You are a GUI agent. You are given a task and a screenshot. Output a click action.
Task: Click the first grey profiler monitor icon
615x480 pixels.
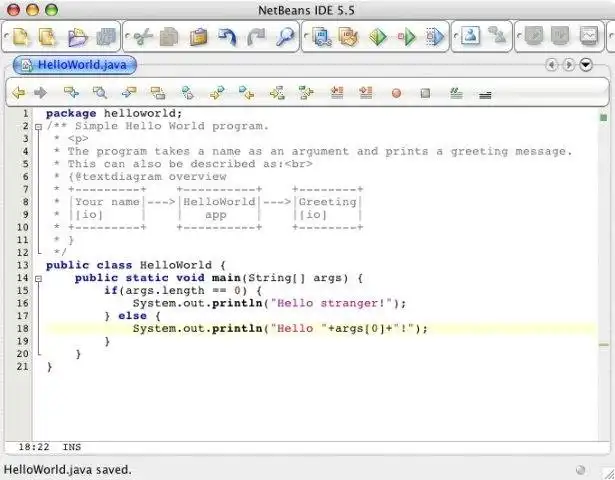534,36
